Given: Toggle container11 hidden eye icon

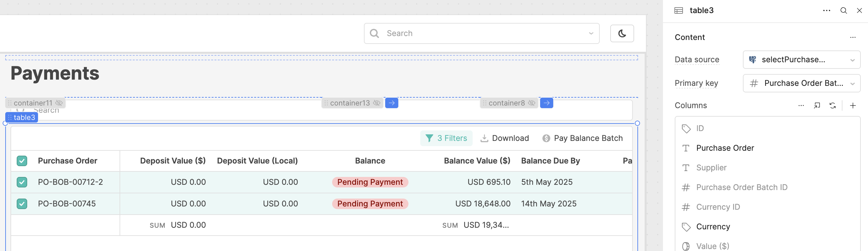Looking at the screenshot, I should coord(59,103).
